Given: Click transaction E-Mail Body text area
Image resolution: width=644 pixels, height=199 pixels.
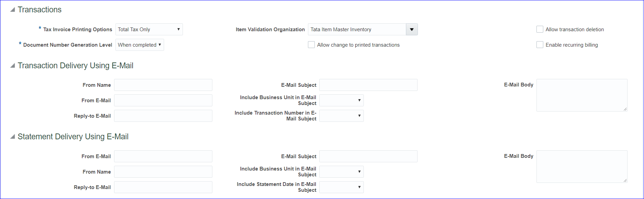Looking at the screenshot, I should (582, 95).
